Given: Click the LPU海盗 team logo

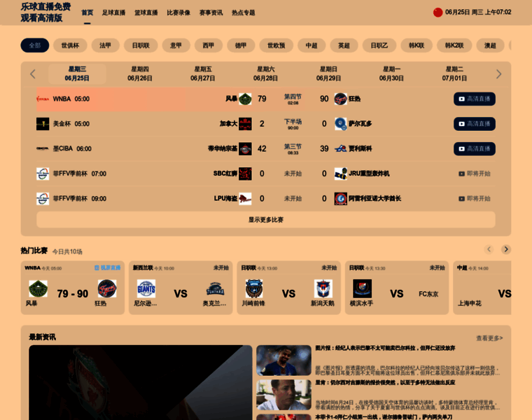Looking at the screenshot, I should point(245,199).
